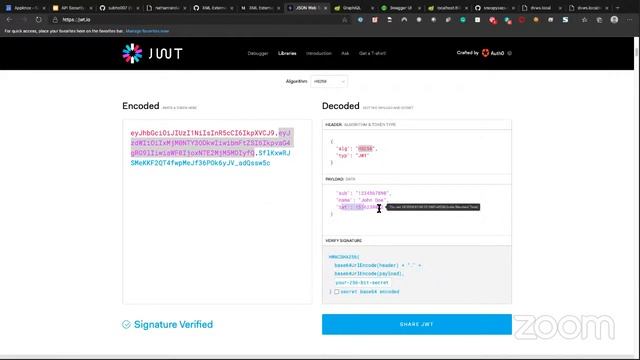This screenshot has width=640, height=360.
Task: Open the Libraries nav item
Action: [x=287, y=53]
